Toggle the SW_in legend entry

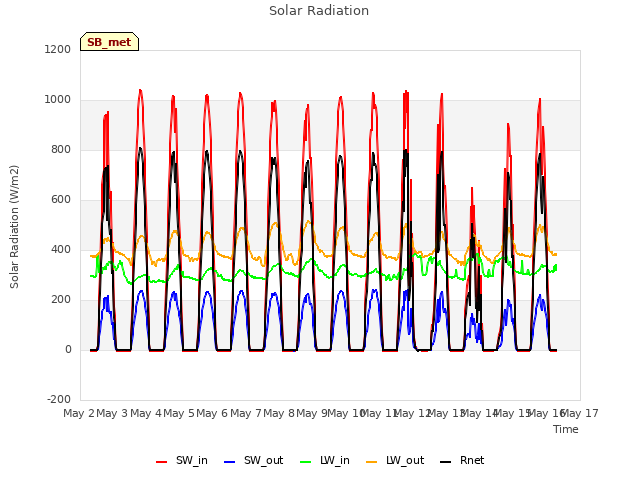click(x=182, y=460)
